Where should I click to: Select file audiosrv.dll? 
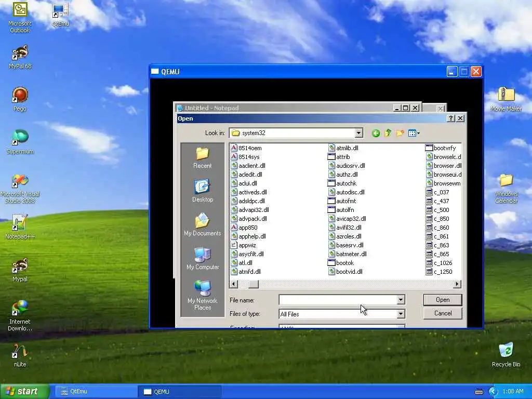point(347,166)
